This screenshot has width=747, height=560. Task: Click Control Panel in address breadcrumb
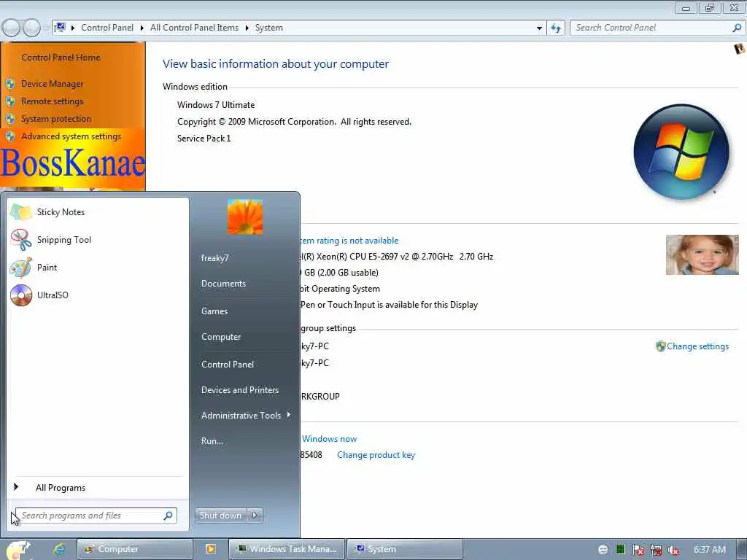pos(107,28)
